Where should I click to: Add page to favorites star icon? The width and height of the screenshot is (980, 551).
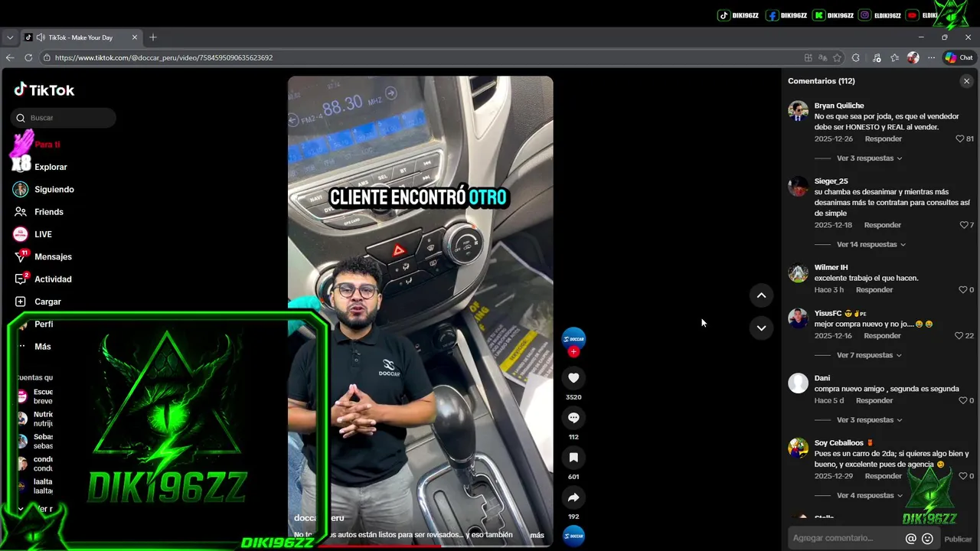(x=837, y=57)
